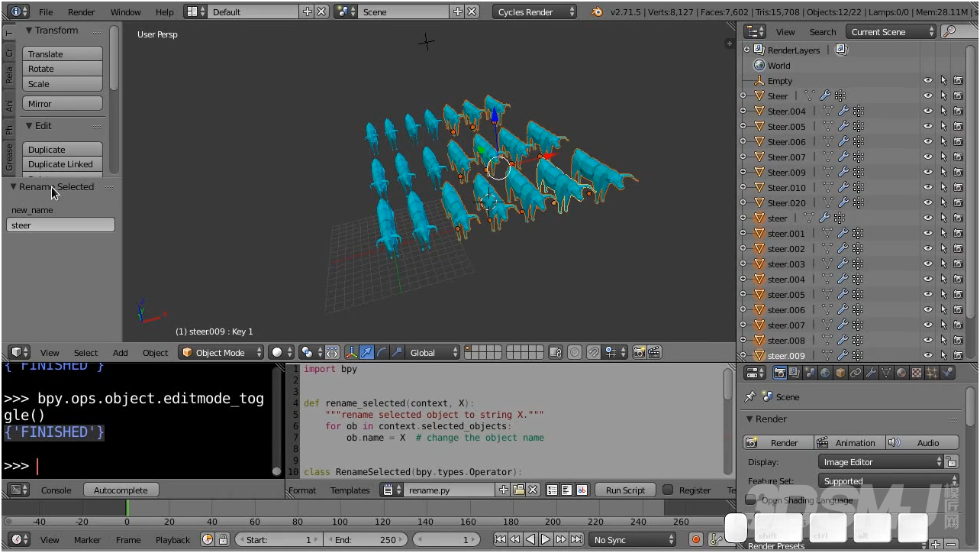The height and width of the screenshot is (553, 980).
Task: Click the snap magnet icon
Action: pyautogui.click(x=593, y=352)
